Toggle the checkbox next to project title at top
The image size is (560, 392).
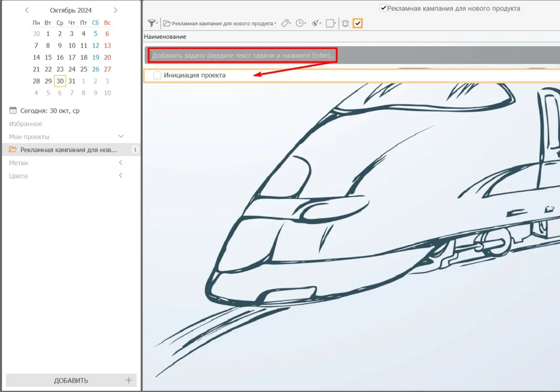383,8
